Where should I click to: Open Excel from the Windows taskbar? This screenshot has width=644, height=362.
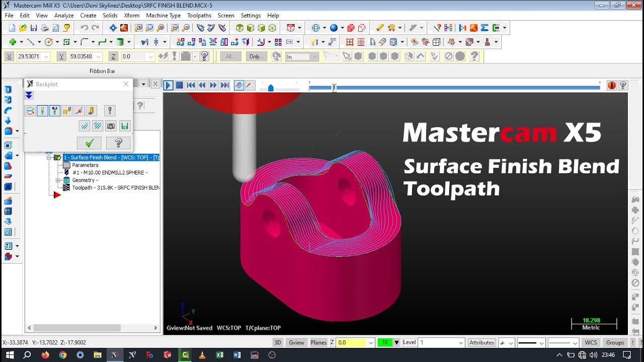220,355
